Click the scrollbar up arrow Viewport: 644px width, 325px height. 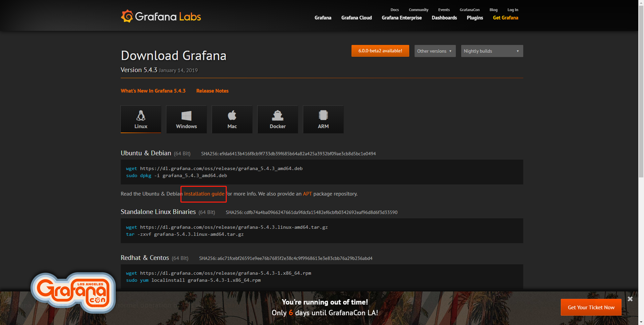[641, 2]
